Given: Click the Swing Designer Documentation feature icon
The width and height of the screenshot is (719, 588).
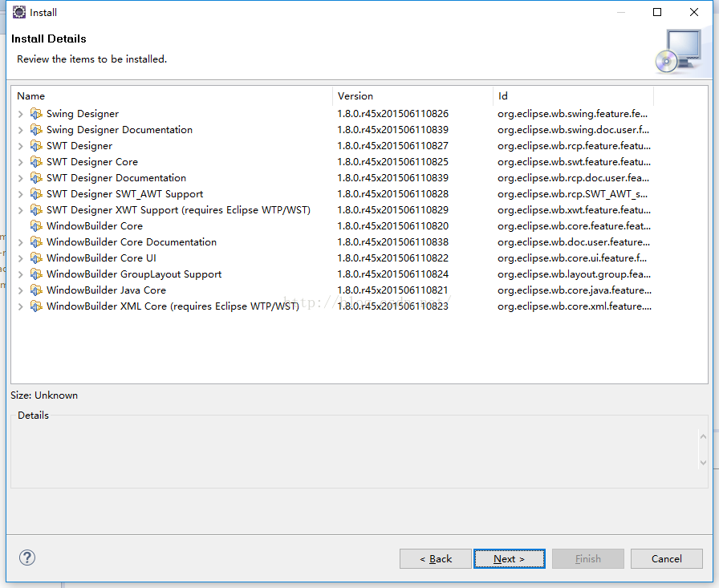Looking at the screenshot, I should [36, 129].
